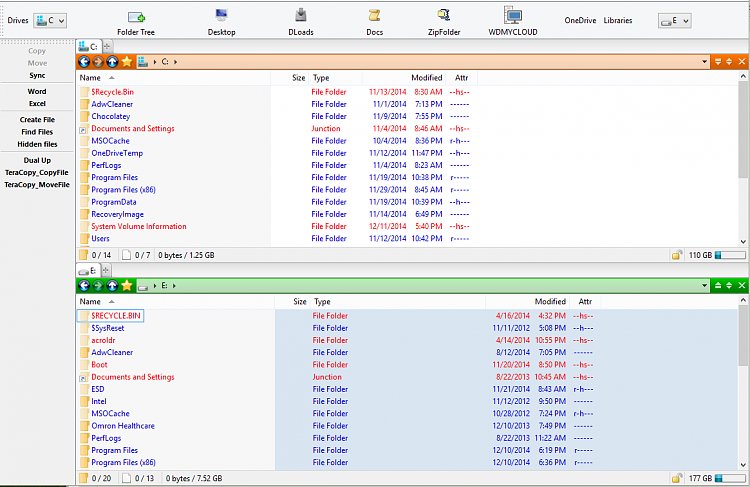Click Create File in sidebar
This screenshot has width=750, height=487.
click(37, 120)
